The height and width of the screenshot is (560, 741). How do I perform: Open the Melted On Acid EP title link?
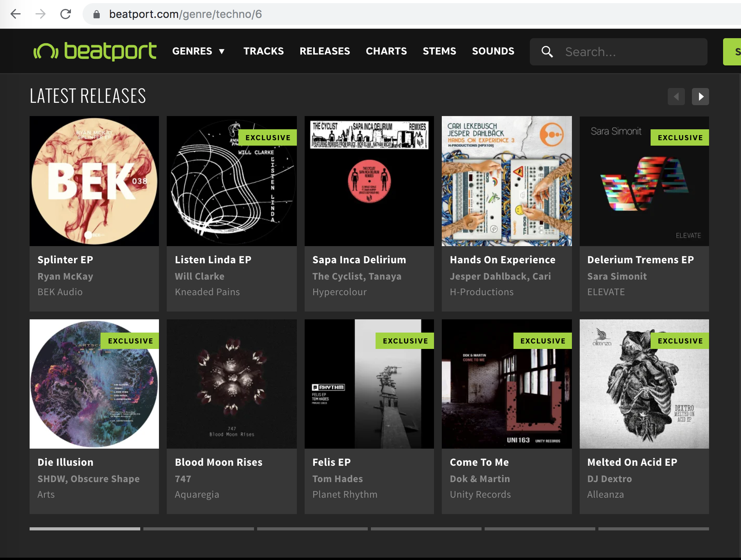pos(632,462)
